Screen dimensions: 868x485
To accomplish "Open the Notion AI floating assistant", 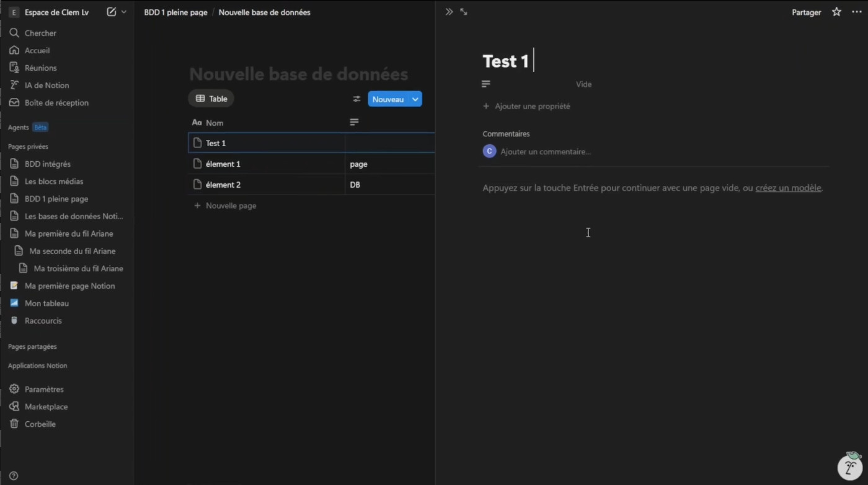I will 849,466.
